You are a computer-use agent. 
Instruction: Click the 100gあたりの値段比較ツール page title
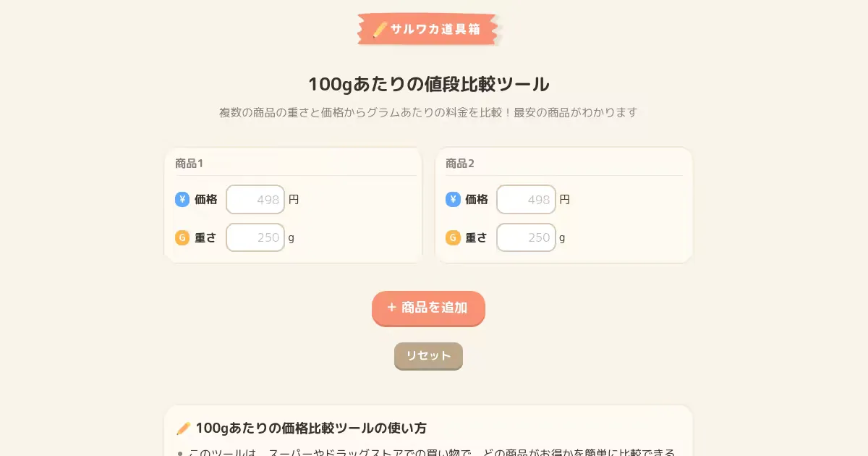coord(429,85)
